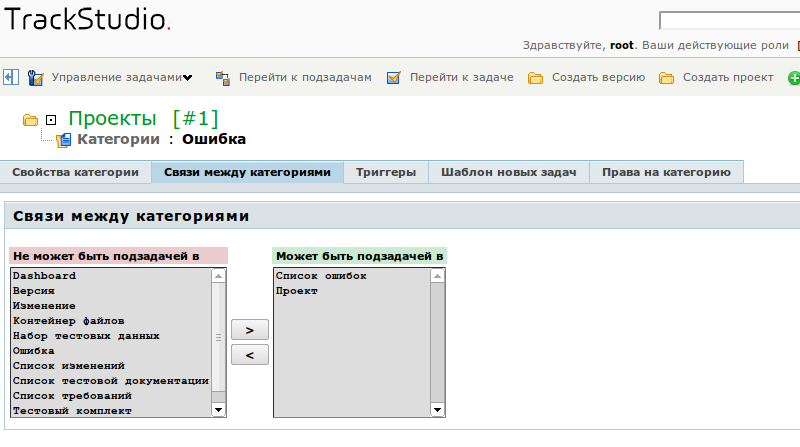This screenshot has height=447, width=800.
Task: Click the Создать проект folder icon
Action: pyautogui.click(x=667, y=77)
